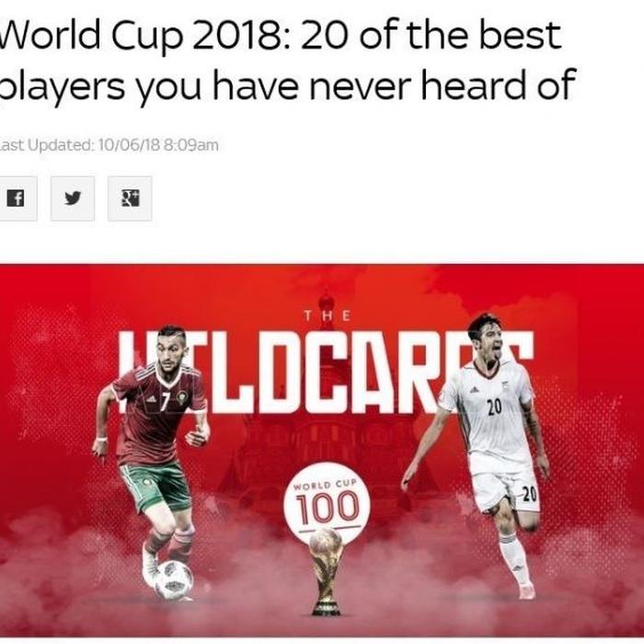Select the golden World Cup trophy

click(x=326, y=571)
